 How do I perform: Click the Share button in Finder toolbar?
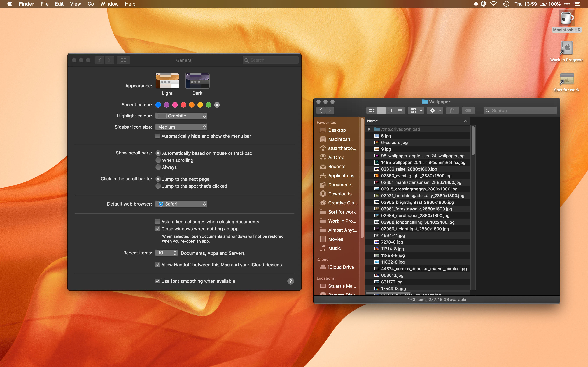coord(452,111)
